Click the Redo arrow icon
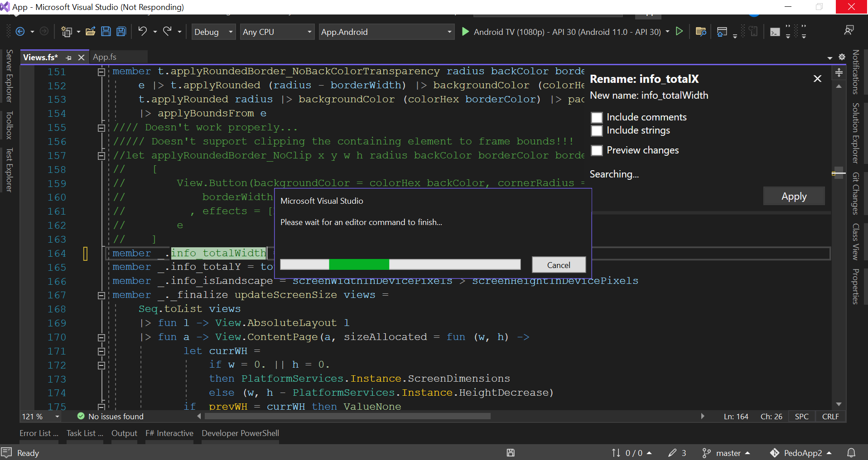This screenshot has width=868, height=460. [x=167, y=31]
